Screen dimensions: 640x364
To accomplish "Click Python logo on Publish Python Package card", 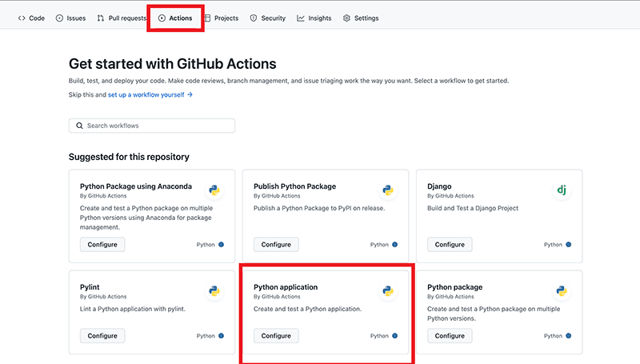I will click(x=388, y=190).
